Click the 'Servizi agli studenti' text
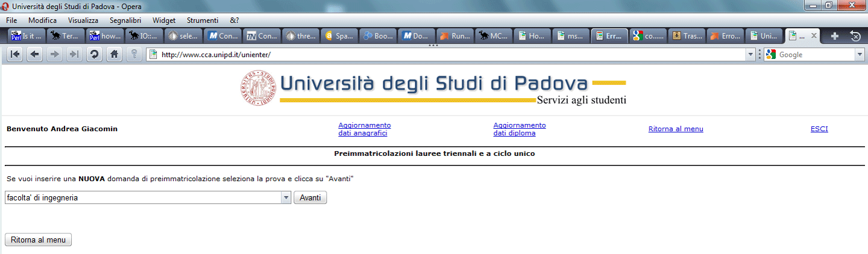 point(582,100)
